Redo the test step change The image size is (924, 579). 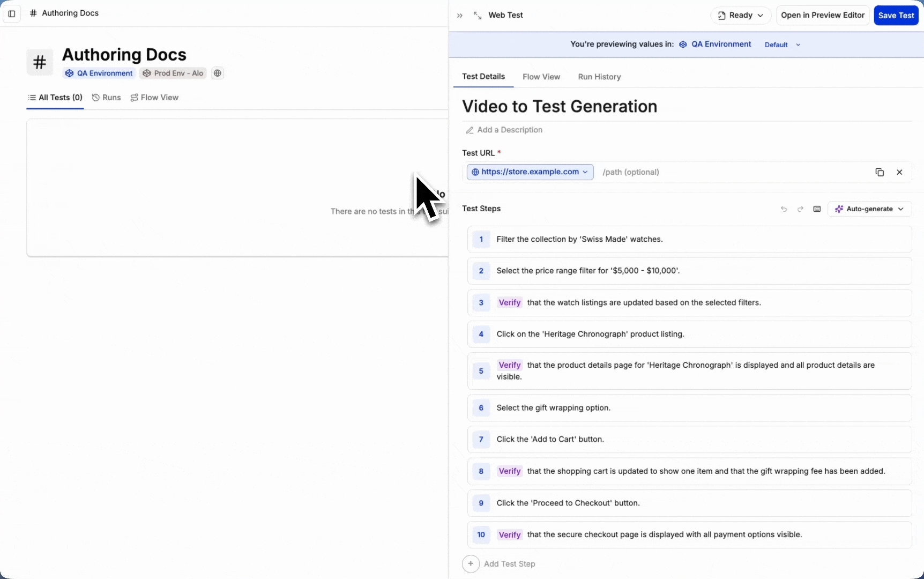800,209
